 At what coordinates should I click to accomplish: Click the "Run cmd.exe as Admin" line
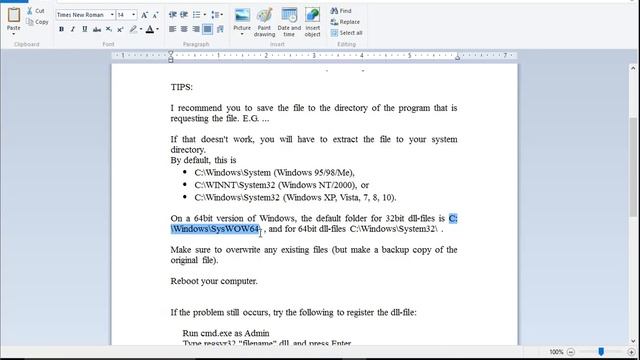click(226, 333)
